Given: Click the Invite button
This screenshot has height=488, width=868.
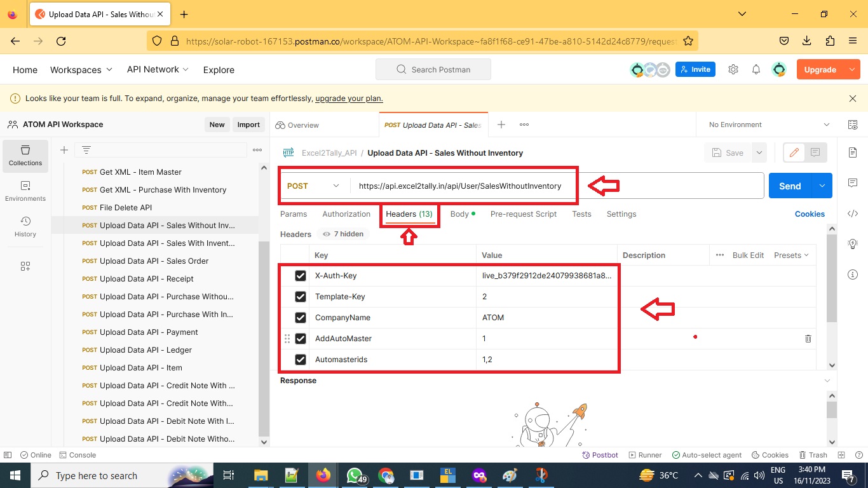Looking at the screenshot, I should click(x=695, y=69).
